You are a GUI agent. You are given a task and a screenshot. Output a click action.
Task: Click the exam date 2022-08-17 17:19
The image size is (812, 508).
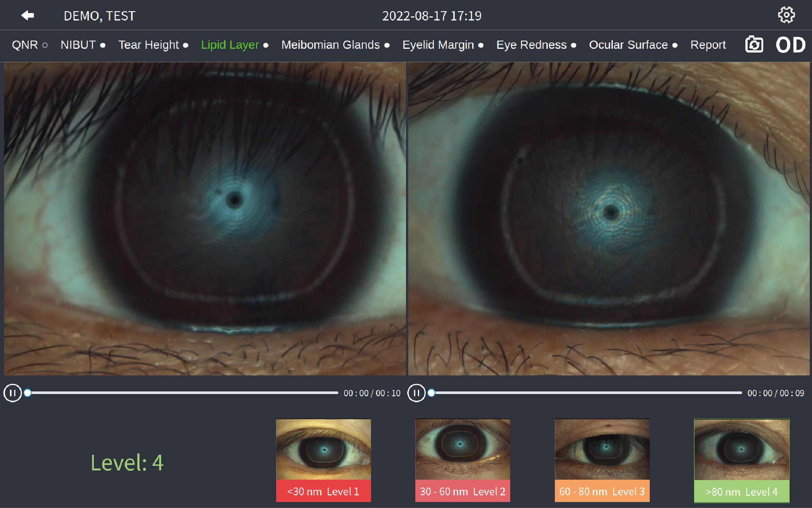(432, 16)
